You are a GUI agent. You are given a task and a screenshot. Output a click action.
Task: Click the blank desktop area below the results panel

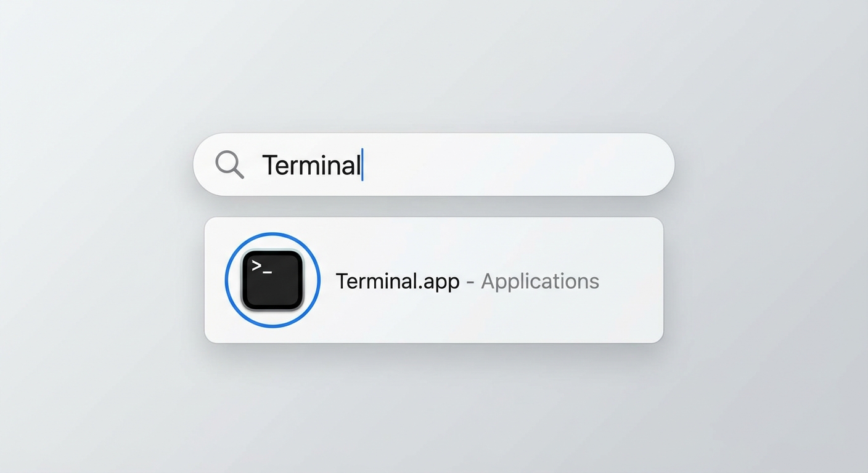click(x=434, y=406)
